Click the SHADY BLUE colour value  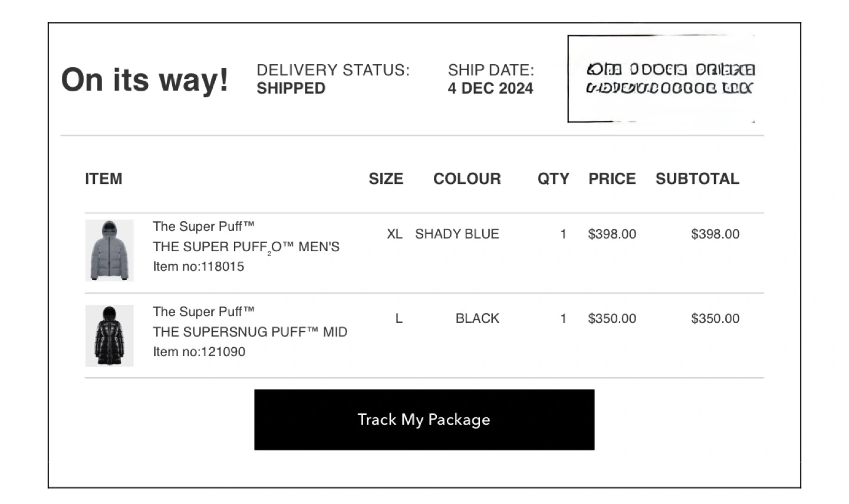click(457, 234)
